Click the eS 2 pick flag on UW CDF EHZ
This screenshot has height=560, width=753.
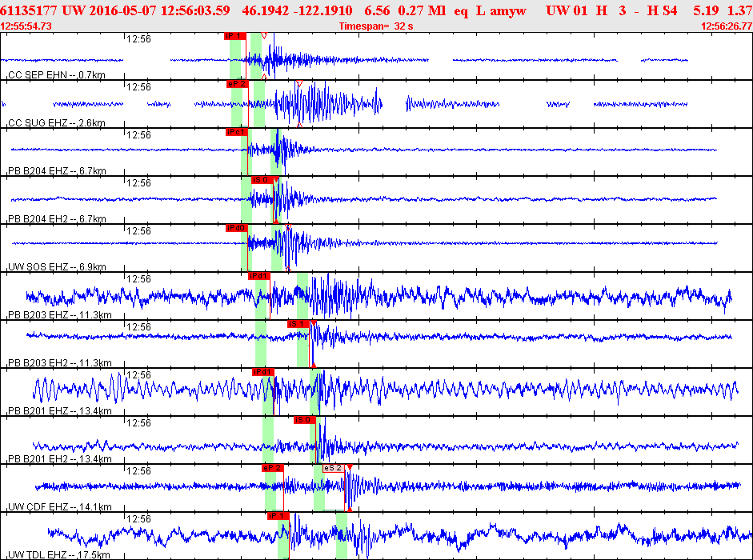[333, 468]
